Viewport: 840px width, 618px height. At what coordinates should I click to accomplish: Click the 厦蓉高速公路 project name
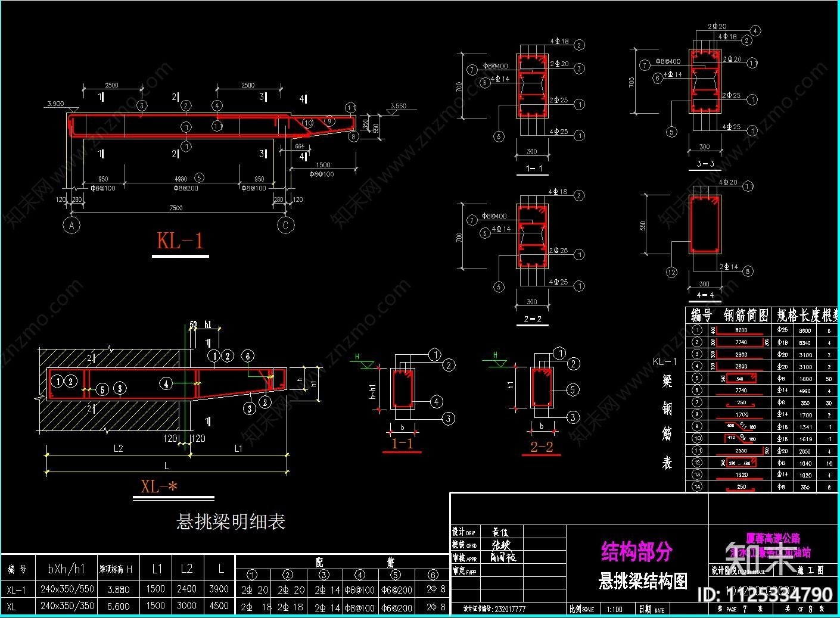773,538
